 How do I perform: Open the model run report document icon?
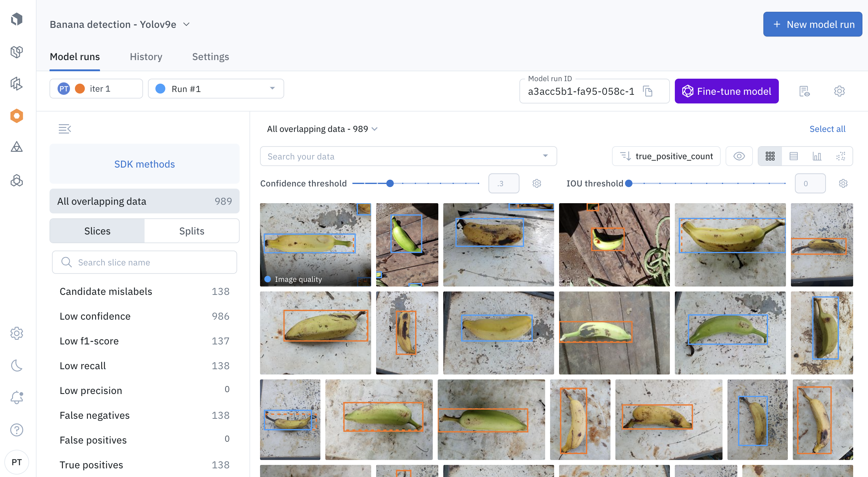coord(804,91)
